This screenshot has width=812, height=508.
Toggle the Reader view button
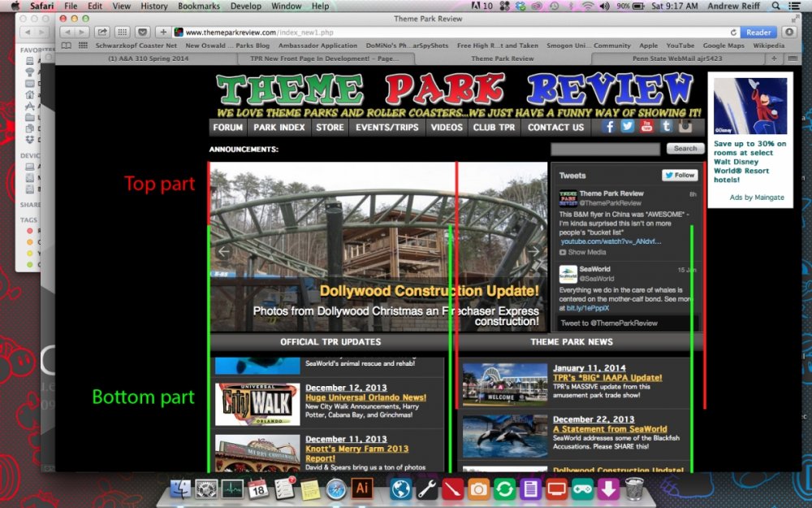[758, 33]
